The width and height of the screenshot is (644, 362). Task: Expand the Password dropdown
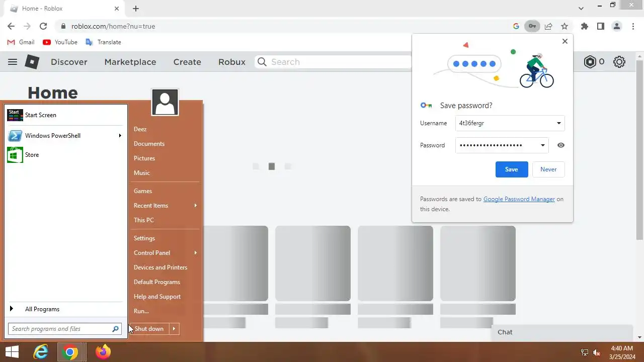542,145
